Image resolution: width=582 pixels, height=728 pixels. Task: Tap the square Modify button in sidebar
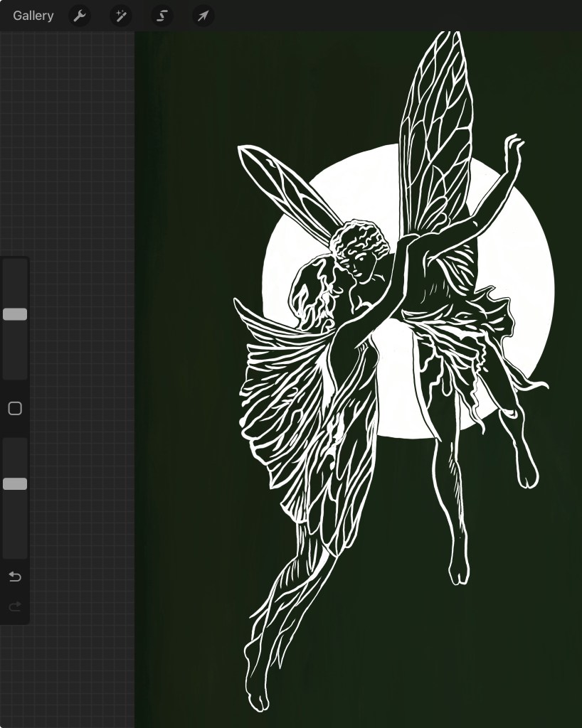[15, 408]
